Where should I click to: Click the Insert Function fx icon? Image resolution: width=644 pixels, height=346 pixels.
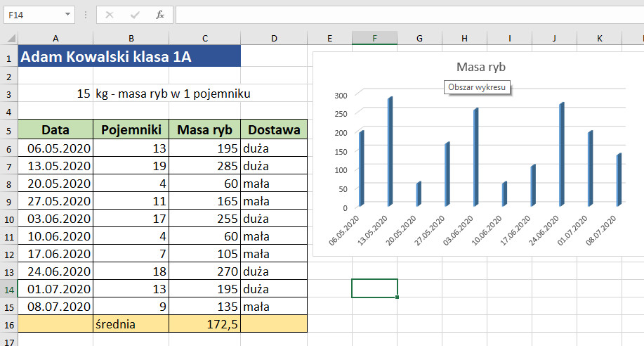tap(159, 14)
